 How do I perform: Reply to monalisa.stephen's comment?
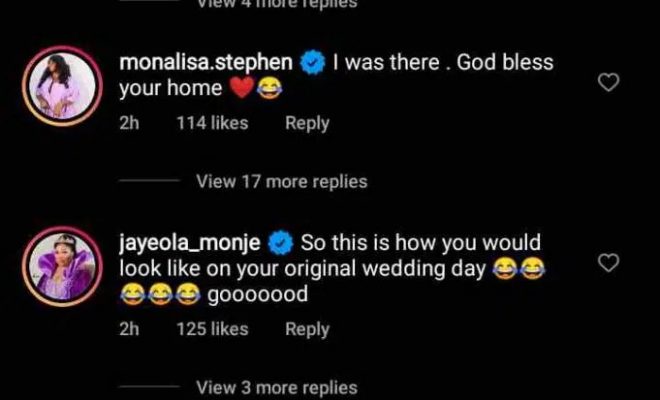click(307, 123)
